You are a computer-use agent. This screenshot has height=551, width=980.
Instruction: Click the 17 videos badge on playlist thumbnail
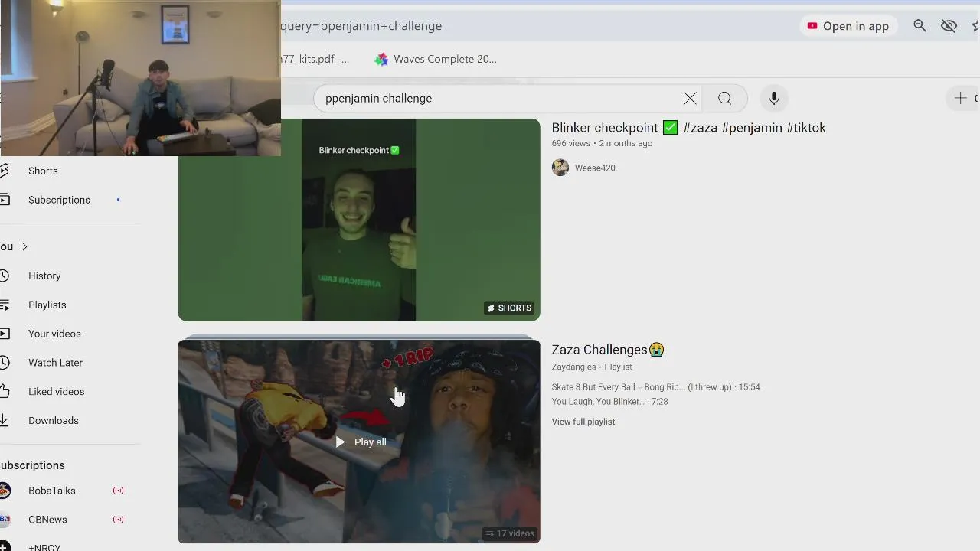pyautogui.click(x=509, y=533)
